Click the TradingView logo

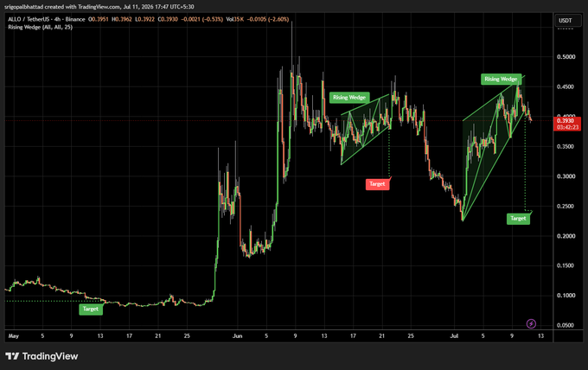42,356
